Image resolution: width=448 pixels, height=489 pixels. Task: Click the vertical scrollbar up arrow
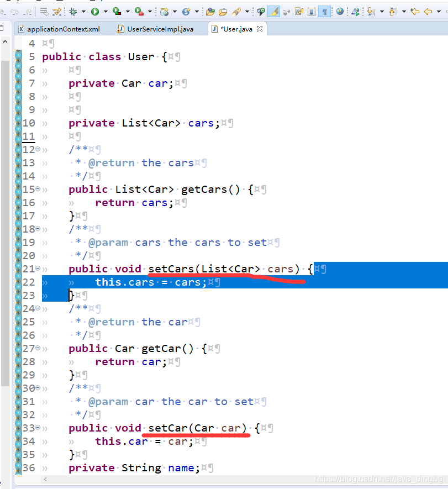pyautogui.click(x=6, y=41)
